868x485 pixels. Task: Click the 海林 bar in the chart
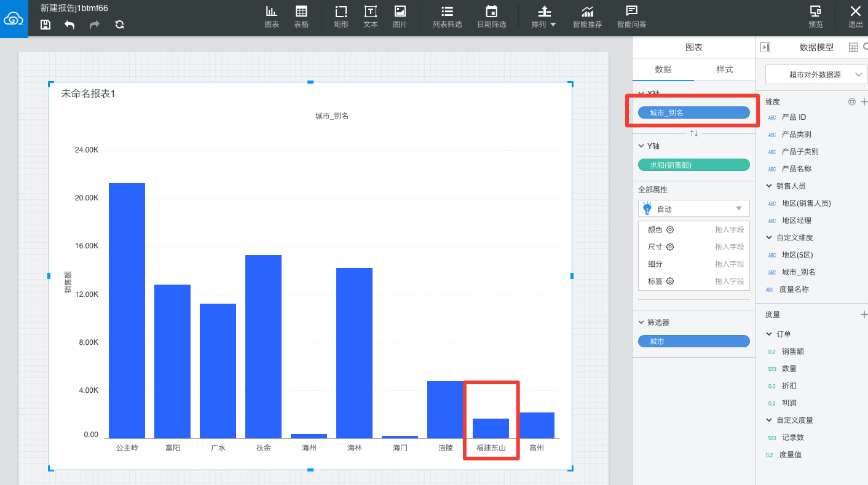click(354, 353)
